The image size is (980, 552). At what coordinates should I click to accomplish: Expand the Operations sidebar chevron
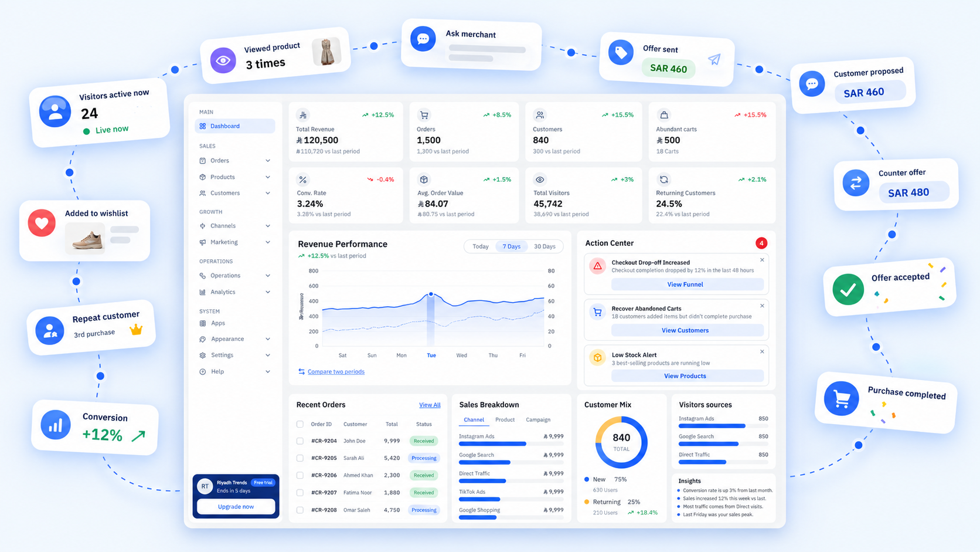(x=268, y=276)
